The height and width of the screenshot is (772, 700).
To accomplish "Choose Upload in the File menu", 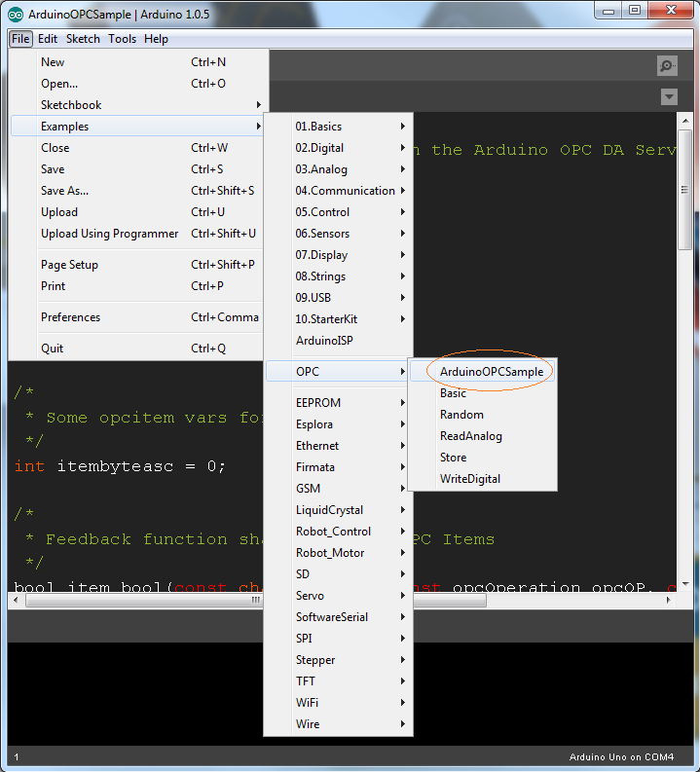I will (x=137, y=212).
